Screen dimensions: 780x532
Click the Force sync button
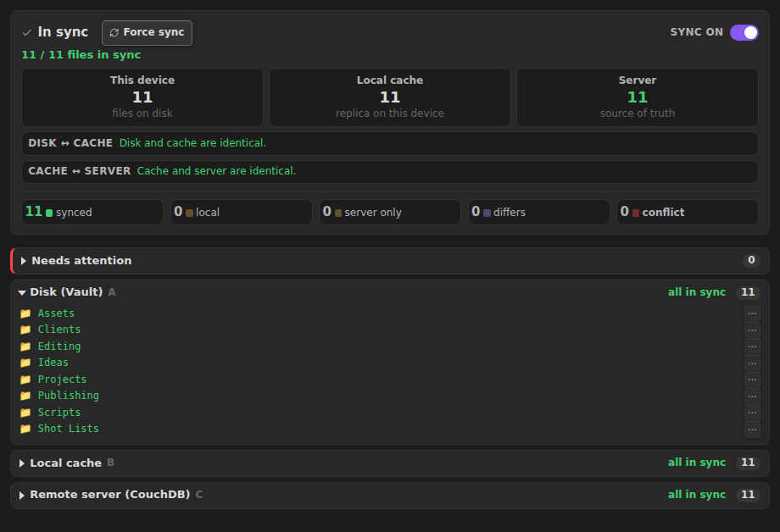coord(147,33)
